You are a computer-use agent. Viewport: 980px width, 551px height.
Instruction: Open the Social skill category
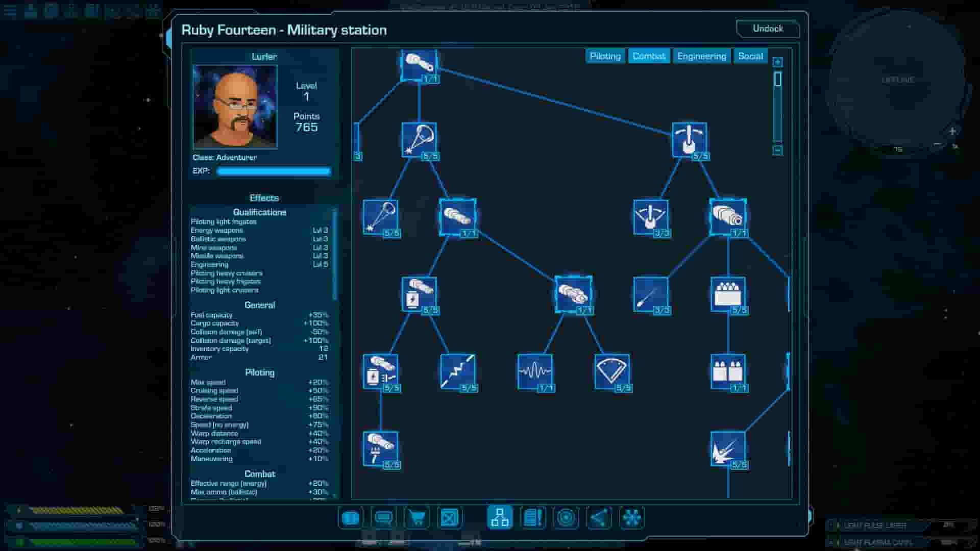[x=750, y=56]
